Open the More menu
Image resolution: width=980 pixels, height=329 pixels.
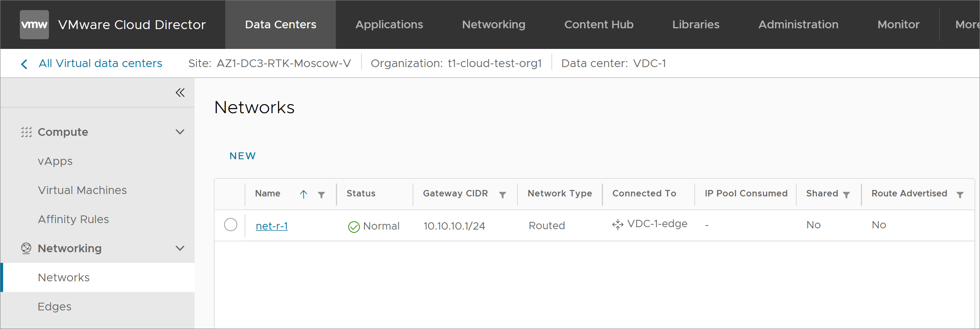click(967, 25)
